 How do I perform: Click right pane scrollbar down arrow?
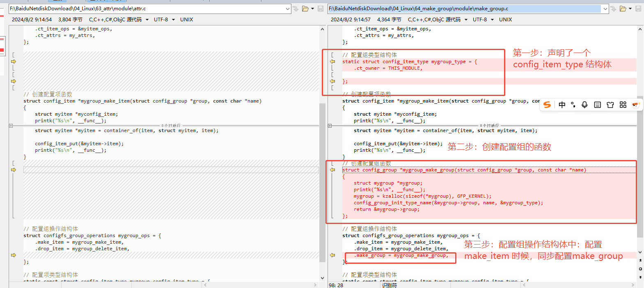[640, 252]
